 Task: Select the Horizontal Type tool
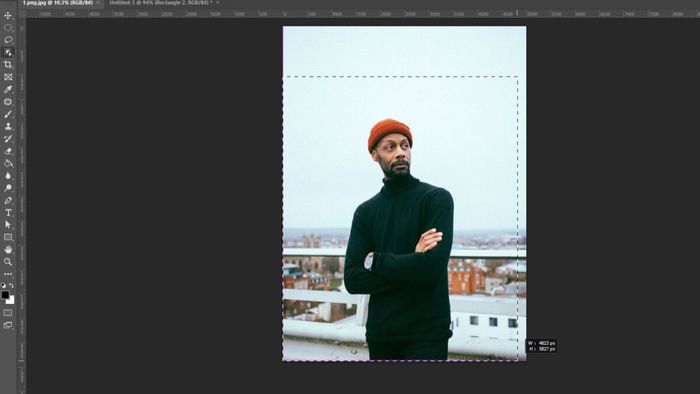[8, 213]
